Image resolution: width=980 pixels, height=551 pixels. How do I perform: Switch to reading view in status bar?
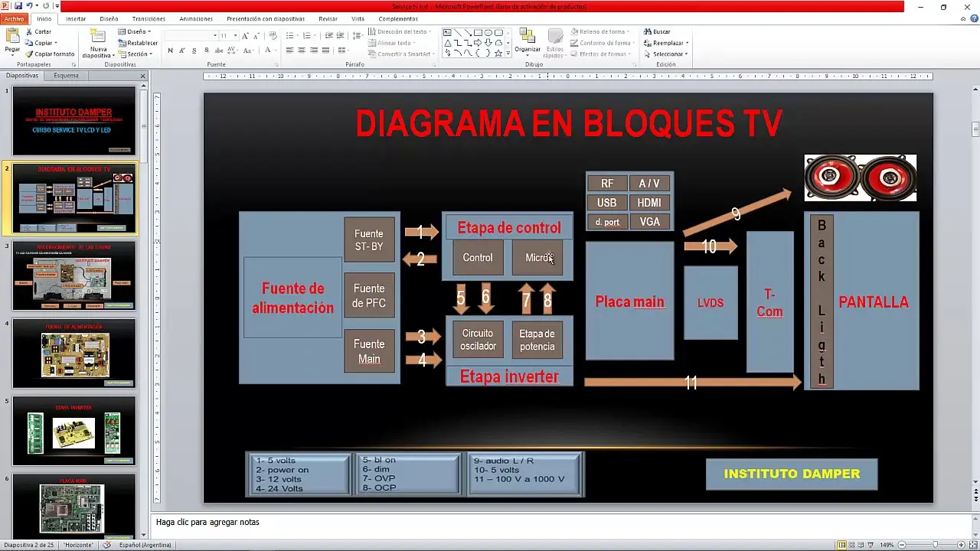pyautogui.click(x=861, y=545)
